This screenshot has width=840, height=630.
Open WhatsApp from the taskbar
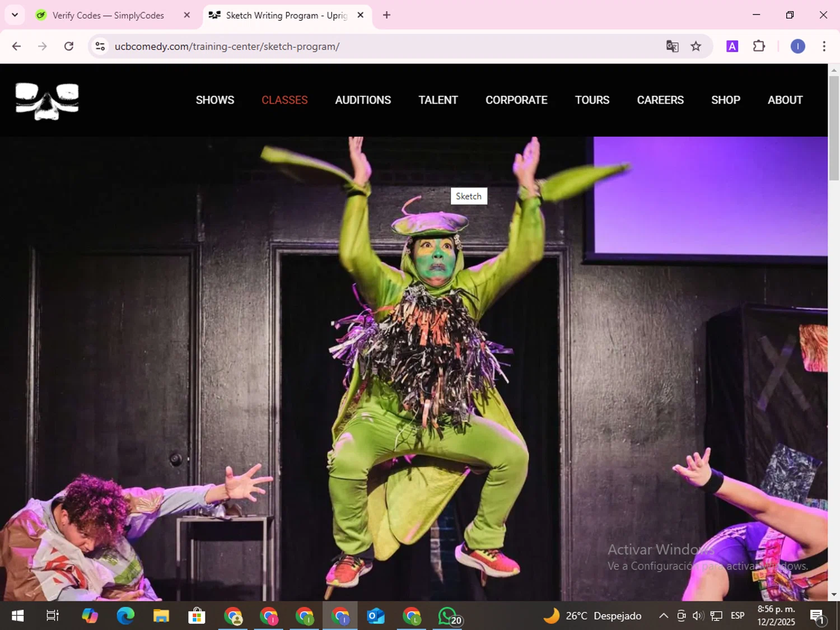448,616
